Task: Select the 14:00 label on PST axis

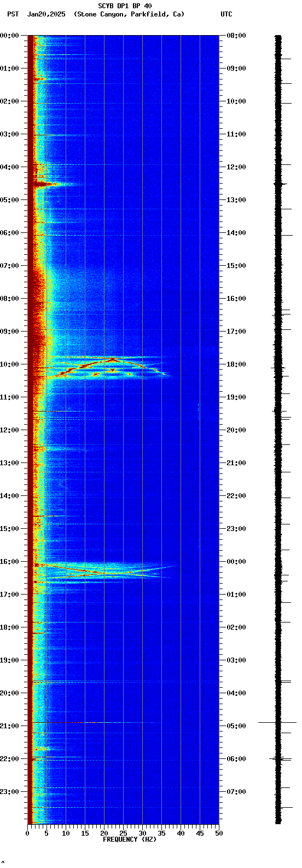Action: (x=9, y=496)
